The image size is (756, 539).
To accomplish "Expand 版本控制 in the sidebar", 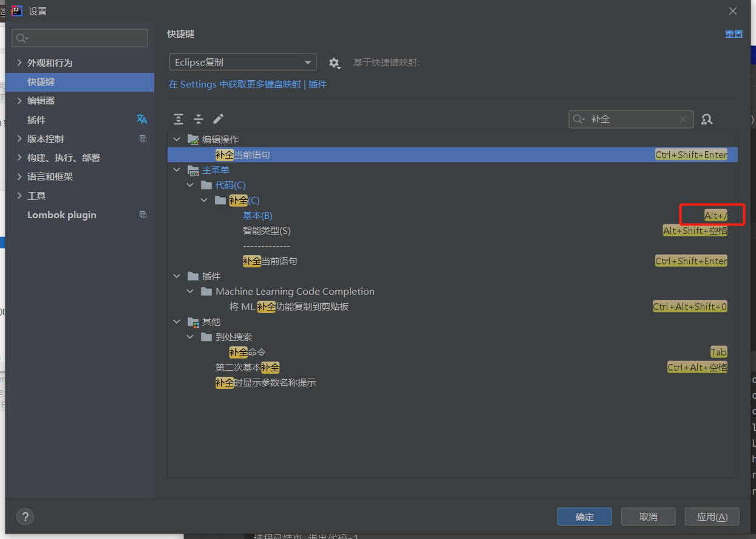I will point(19,139).
